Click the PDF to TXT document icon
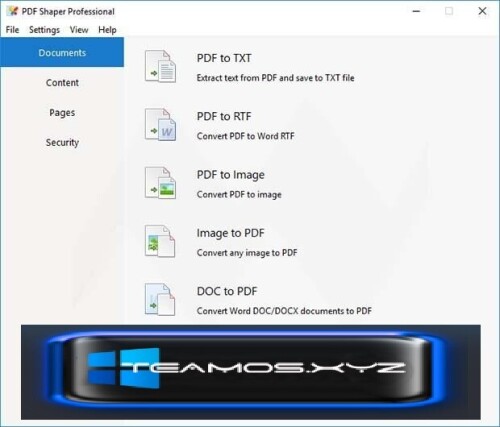 pyautogui.click(x=160, y=67)
